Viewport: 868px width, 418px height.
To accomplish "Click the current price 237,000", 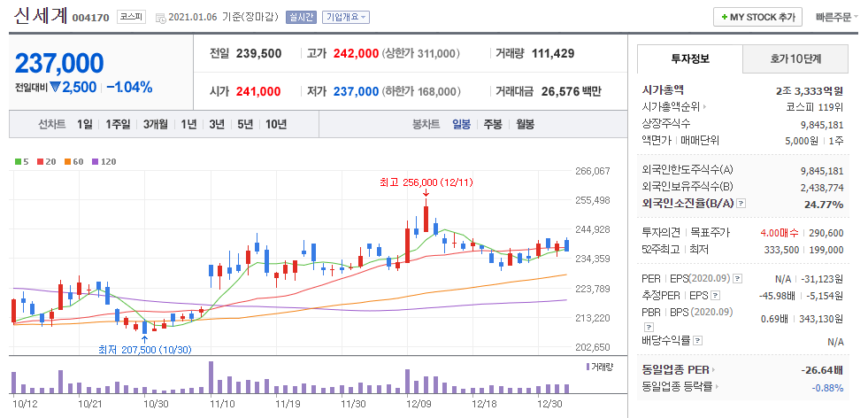I will pos(59,64).
